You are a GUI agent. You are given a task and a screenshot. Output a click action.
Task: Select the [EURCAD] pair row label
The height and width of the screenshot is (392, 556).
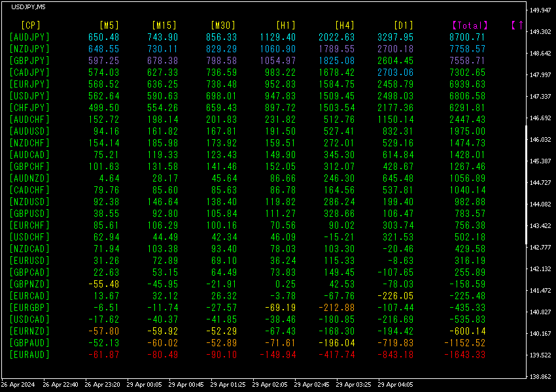(x=29, y=296)
